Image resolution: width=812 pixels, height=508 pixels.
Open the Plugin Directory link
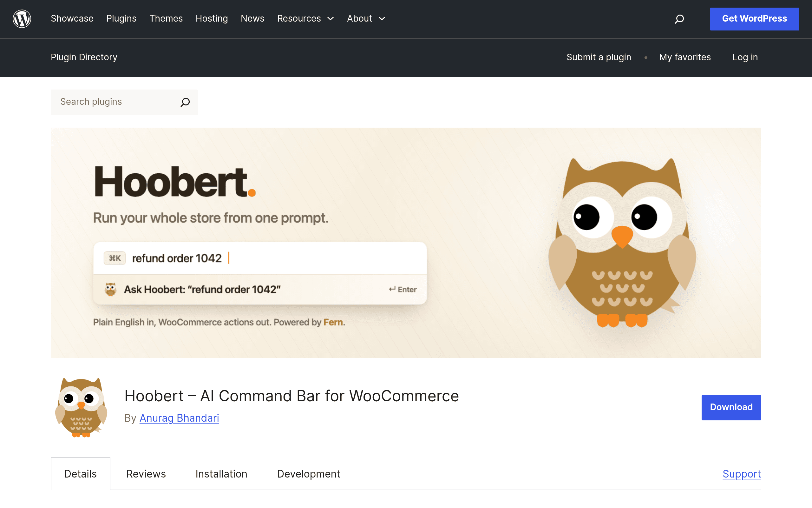pyautogui.click(x=84, y=57)
